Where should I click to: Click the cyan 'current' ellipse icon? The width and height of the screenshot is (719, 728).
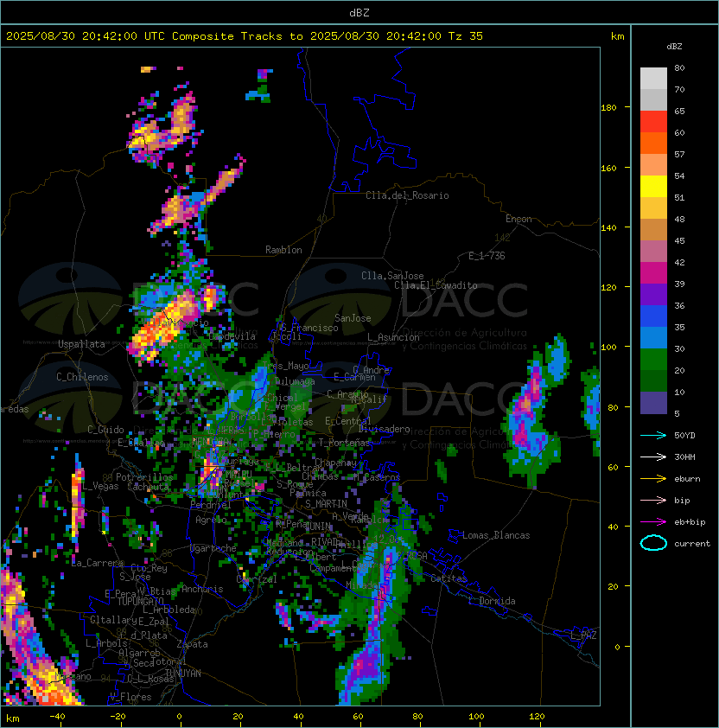pos(653,543)
